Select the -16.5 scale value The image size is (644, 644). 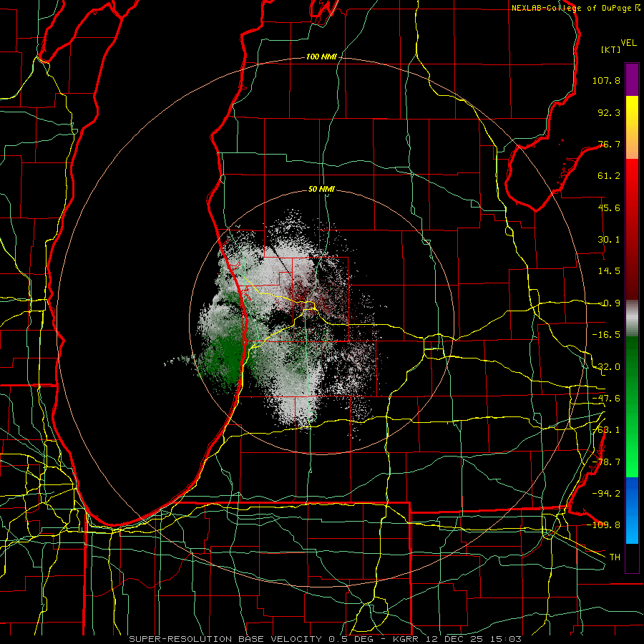606,335
